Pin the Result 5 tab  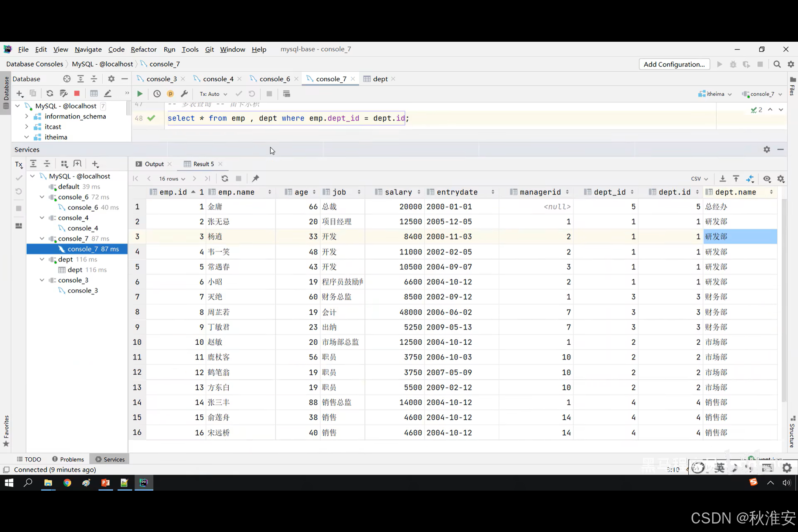point(255,178)
